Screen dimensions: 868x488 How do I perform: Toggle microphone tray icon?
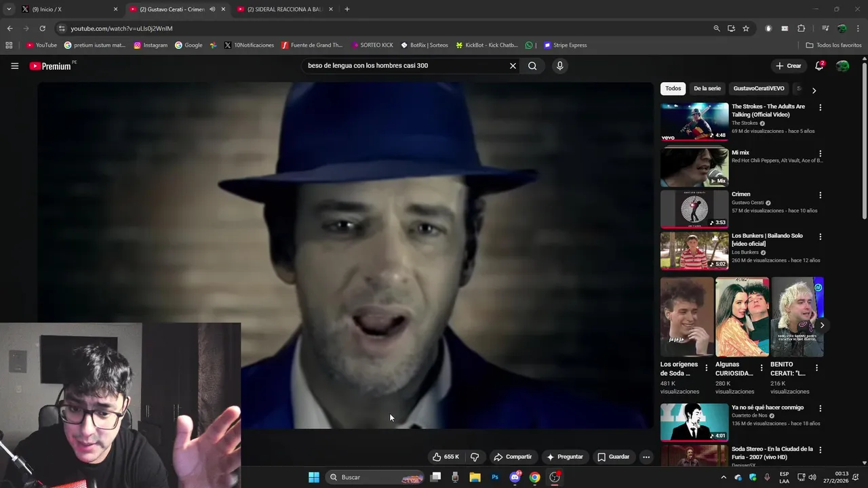(767, 477)
